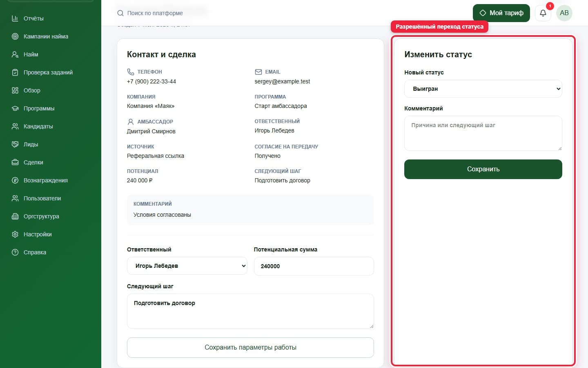Click the Потенциальная сумма field

click(x=314, y=266)
